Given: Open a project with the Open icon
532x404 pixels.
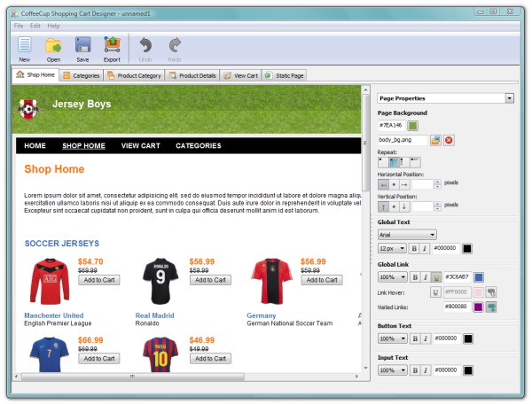Looking at the screenshot, I should coord(53,45).
